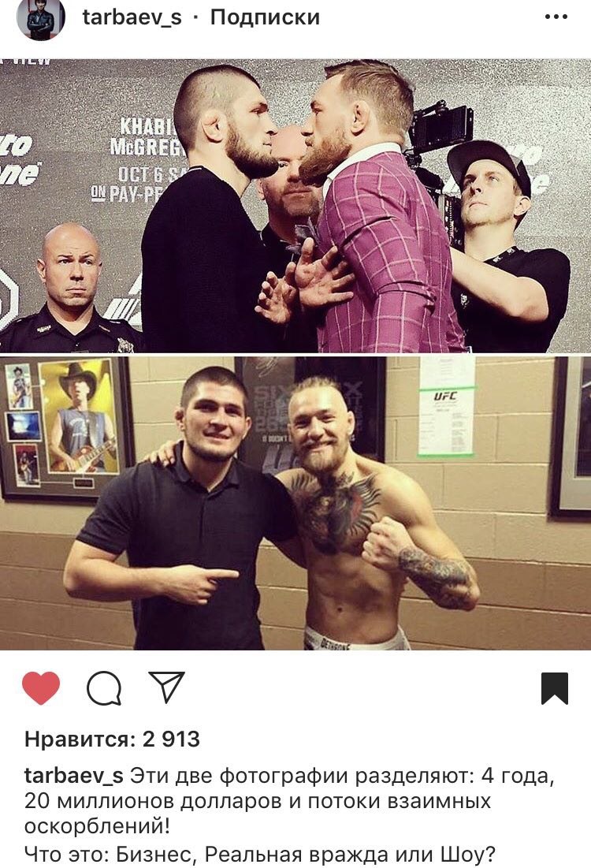Click tarbaev_s username in post header

tap(132, 17)
